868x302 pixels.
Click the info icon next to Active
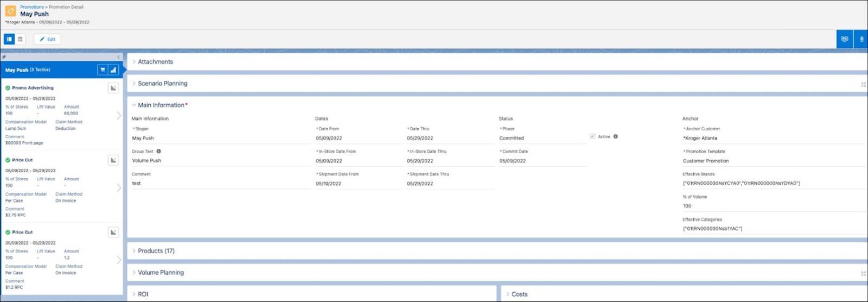pyautogui.click(x=615, y=136)
